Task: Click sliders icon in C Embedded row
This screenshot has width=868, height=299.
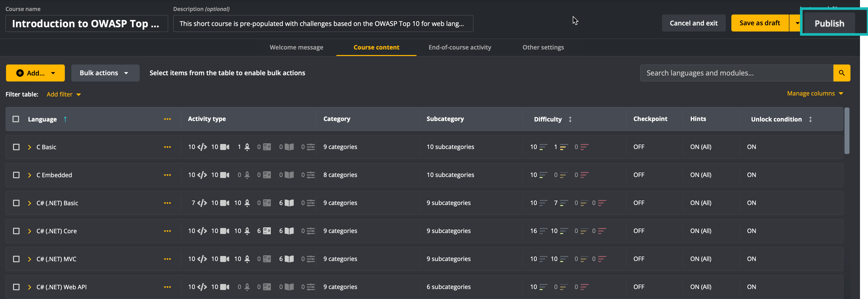Action: coord(311,175)
